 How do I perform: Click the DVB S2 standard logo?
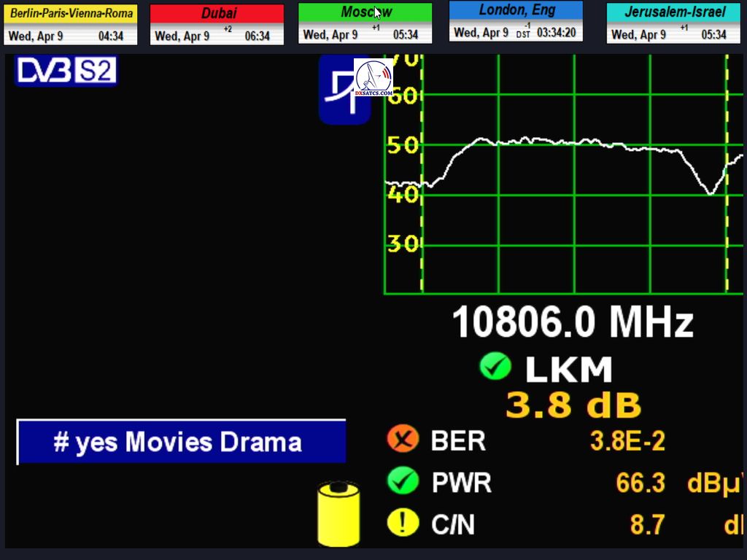(66, 71)
